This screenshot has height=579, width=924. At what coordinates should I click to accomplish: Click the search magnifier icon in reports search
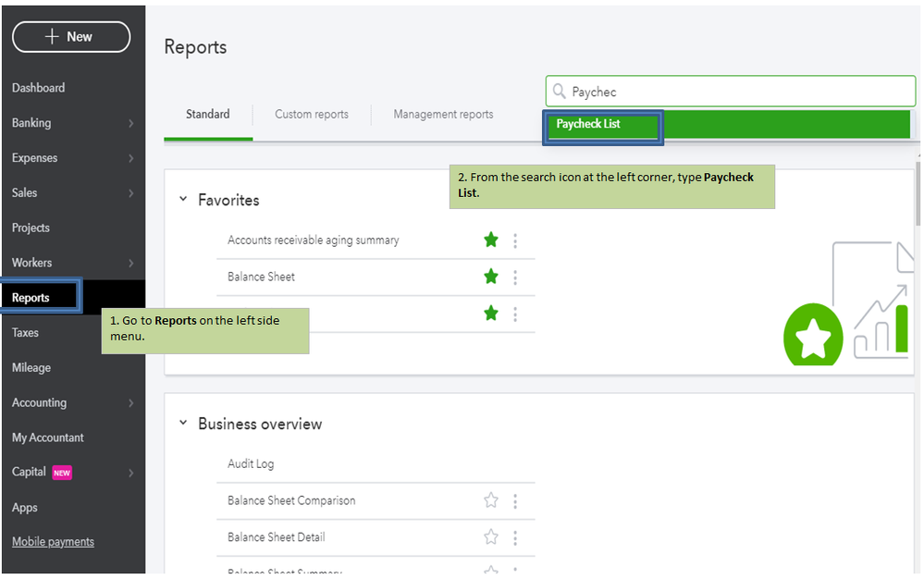pyautogui.click(x=558, y=92)
